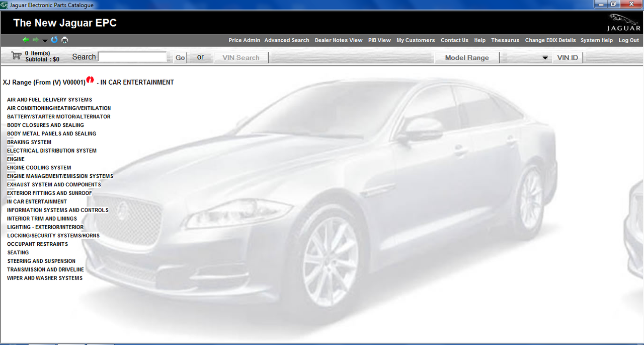
Task: Click the cart Subtotal : $0 text
Action: [42, 59]
